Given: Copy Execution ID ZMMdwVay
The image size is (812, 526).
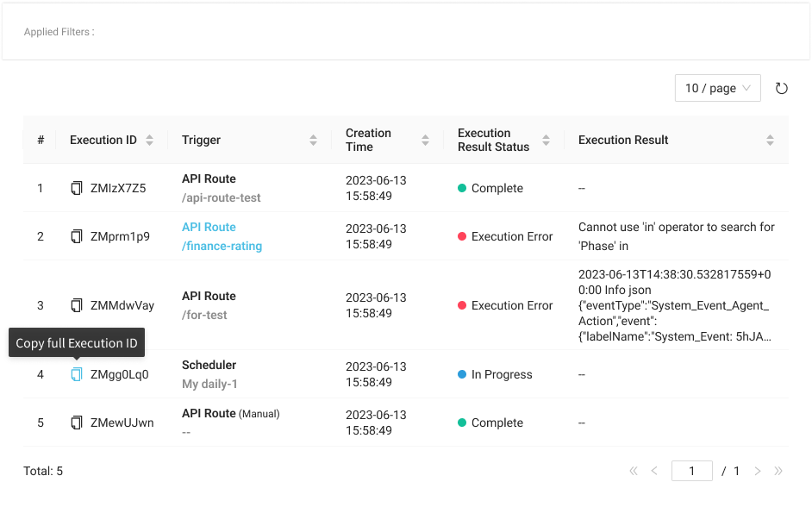Looking at the screenshot, I should click(77, 305).
